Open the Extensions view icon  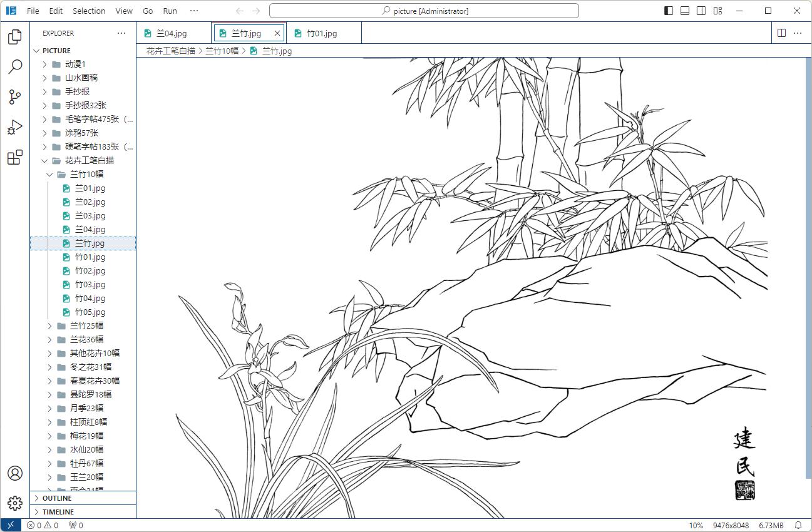click(x=15, y=157)
